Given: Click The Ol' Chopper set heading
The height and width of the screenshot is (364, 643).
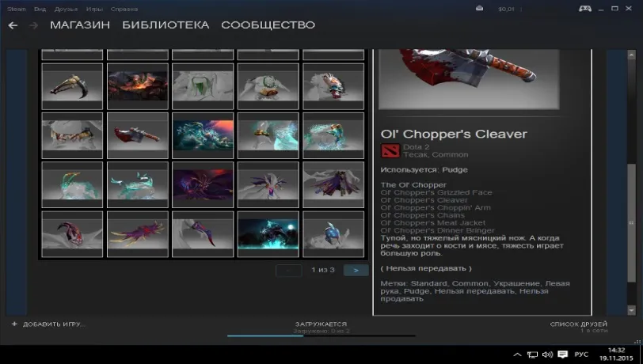Looking at the screenshot, I should coord(413,185).
